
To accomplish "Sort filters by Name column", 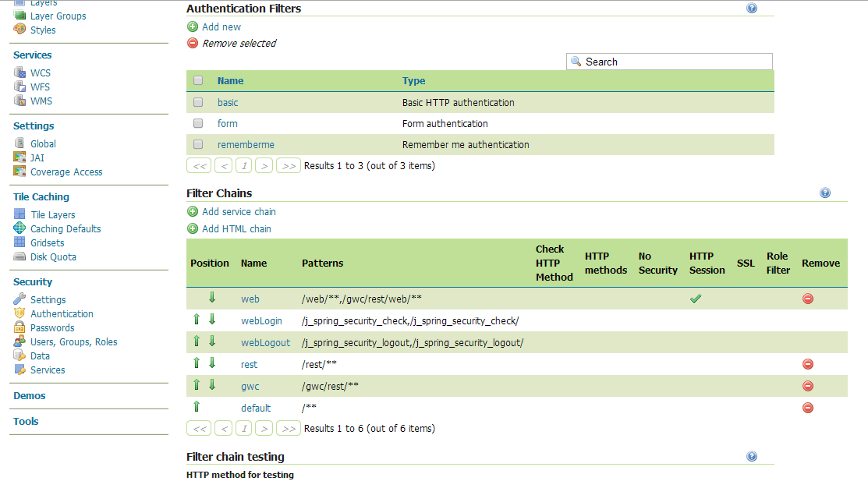I will click(230, 81).
